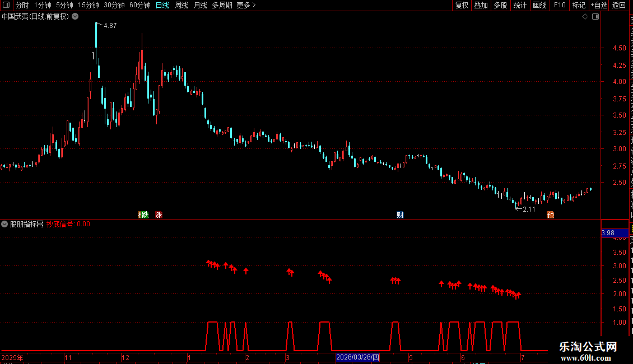Select the 日线 daily chart tab
Image resolution: width=633 pixels, height=364 pixels.
(x=162, y=5)
